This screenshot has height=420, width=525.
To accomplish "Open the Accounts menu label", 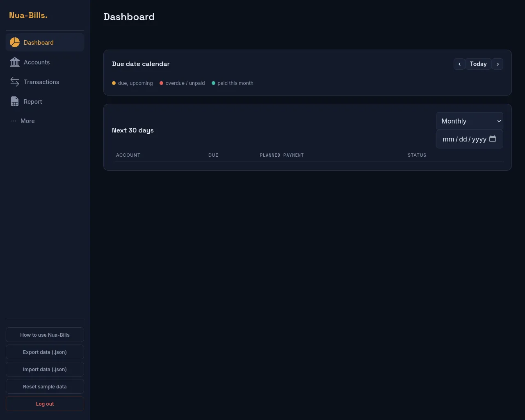I will (x=37, y=62).
